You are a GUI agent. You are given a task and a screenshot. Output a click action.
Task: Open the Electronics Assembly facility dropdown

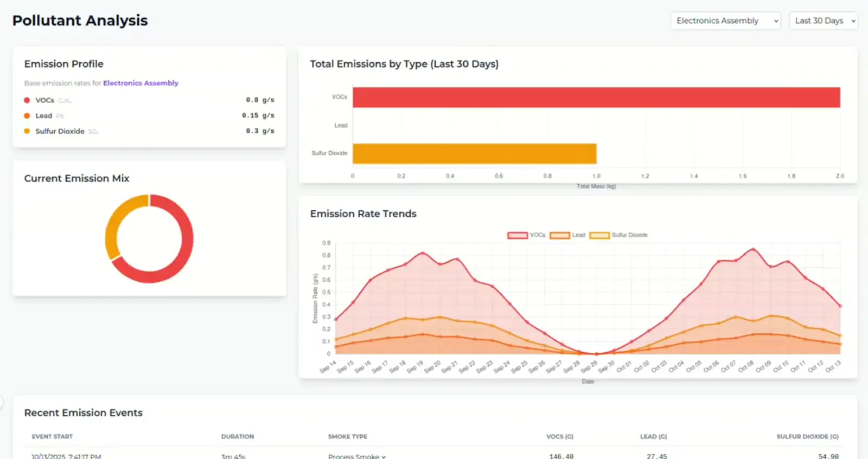pyautogui.click(x=725, y=21)
